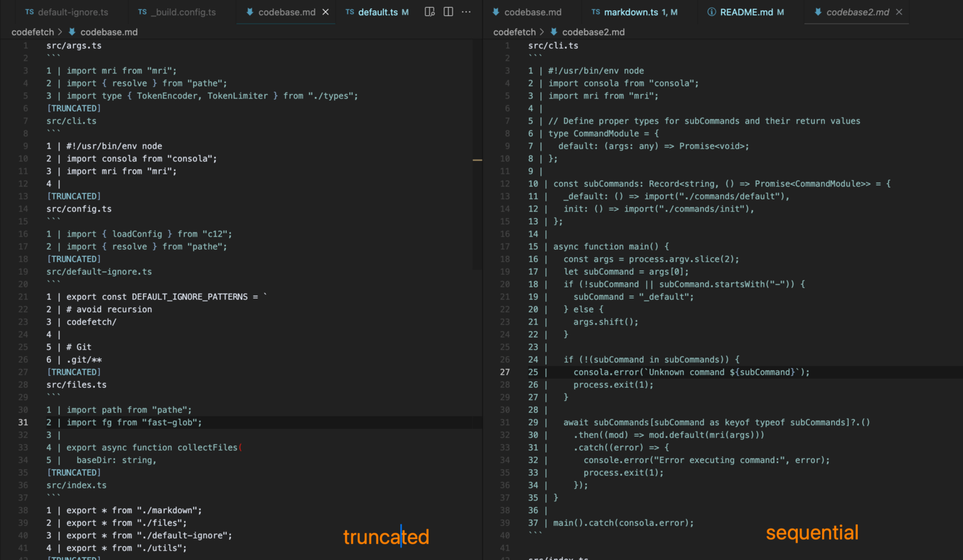Click the '.git/**' line
This screenshot has height=560, width=963.
pos(74,359)
